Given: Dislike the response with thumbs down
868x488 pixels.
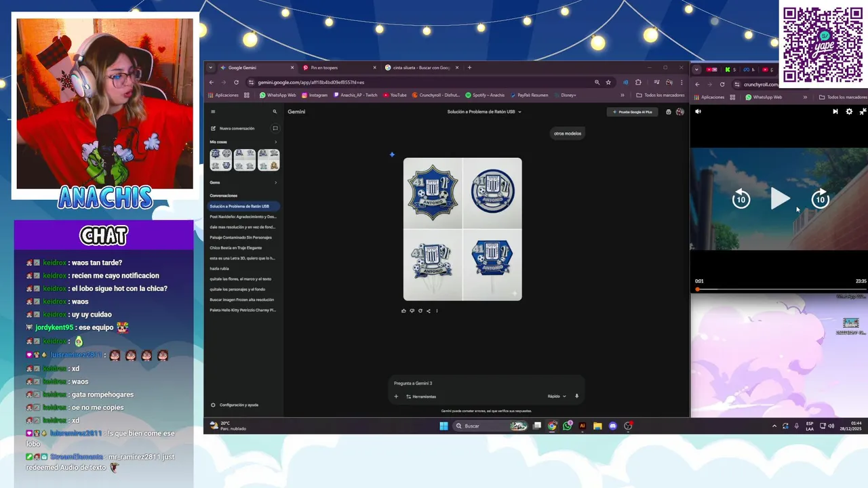Looking at the screenshot, I should (412, 311).
